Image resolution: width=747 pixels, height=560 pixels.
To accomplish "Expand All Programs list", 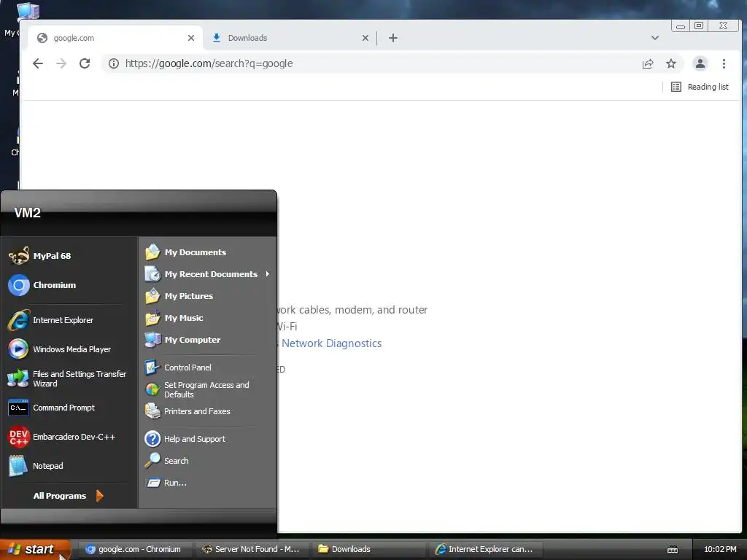I will (68, 496).
